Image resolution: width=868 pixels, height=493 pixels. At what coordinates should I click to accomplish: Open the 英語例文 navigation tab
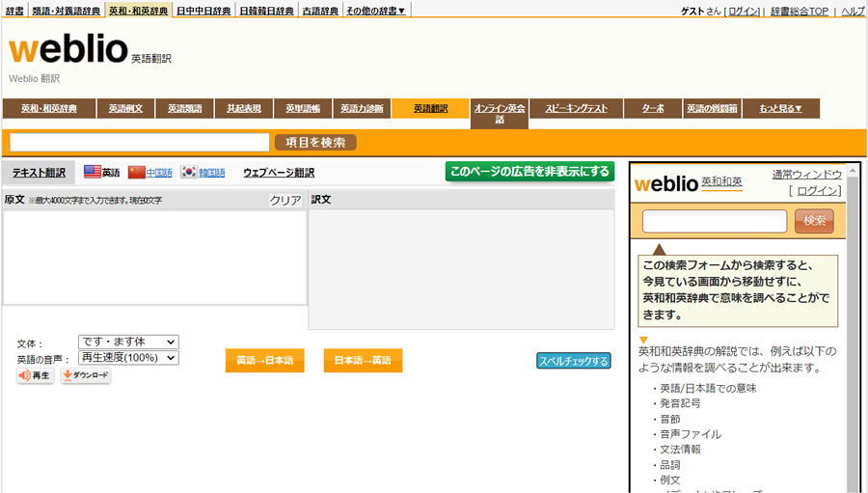click(125, 109)
